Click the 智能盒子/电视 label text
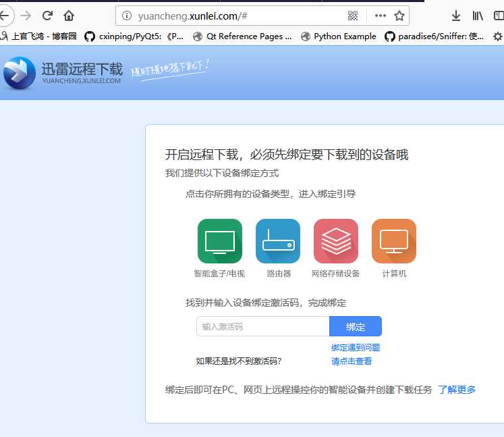Image resolution: width=504 pixels, height=437 pixels. 219,274
